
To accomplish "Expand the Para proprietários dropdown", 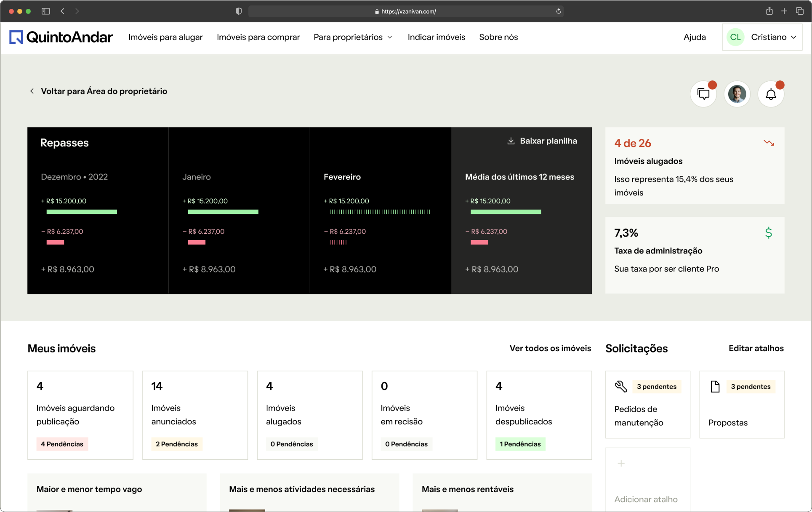I will (x=353, y=37).
